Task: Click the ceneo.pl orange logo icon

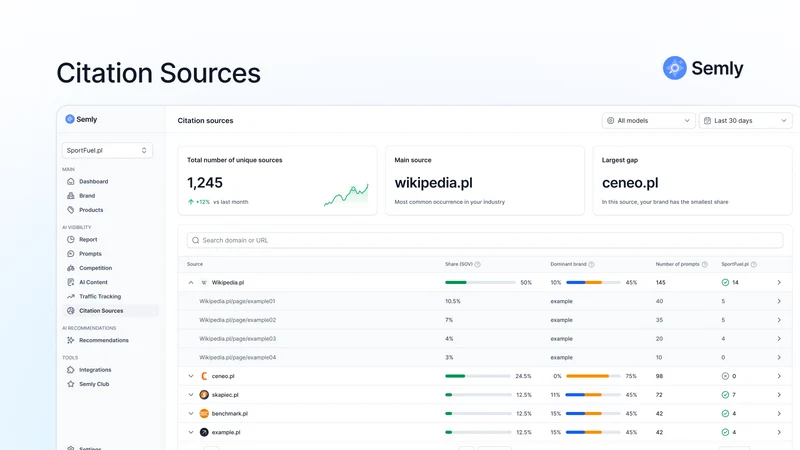Action: tap(204, 377)
